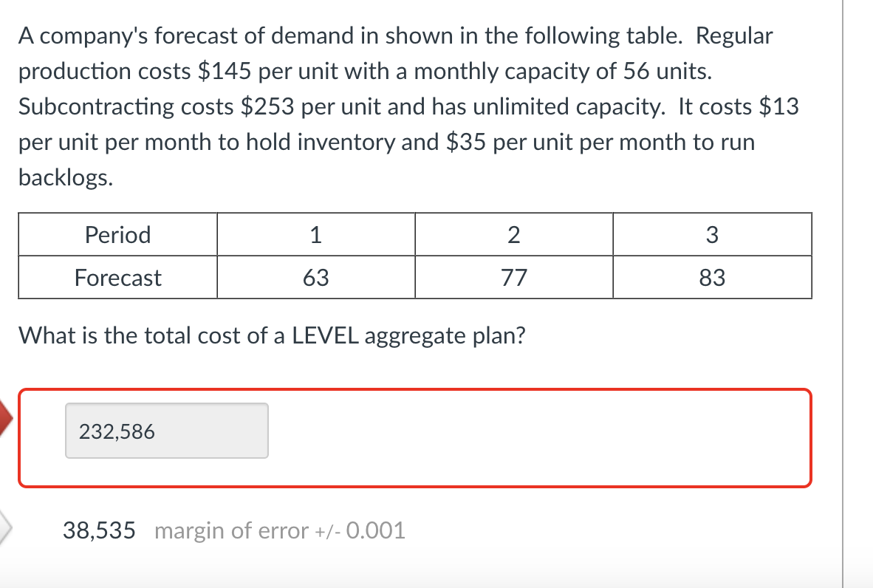Click the correct answer text 38,535
This screenshot has width=873, height=588.
point(99,530)
